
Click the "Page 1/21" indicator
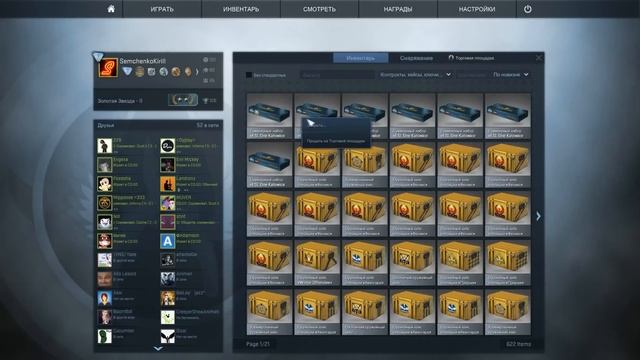tap(258, 344)
